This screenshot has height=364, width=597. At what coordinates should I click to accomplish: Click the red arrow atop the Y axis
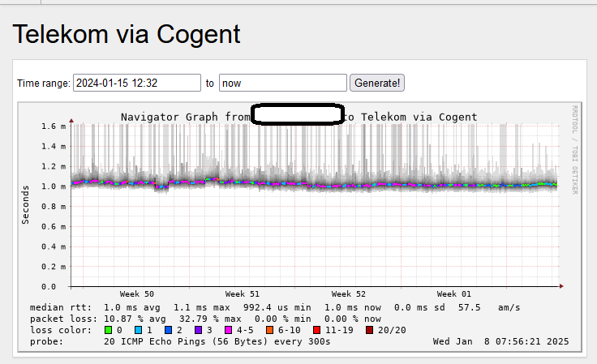click(71, 121)
